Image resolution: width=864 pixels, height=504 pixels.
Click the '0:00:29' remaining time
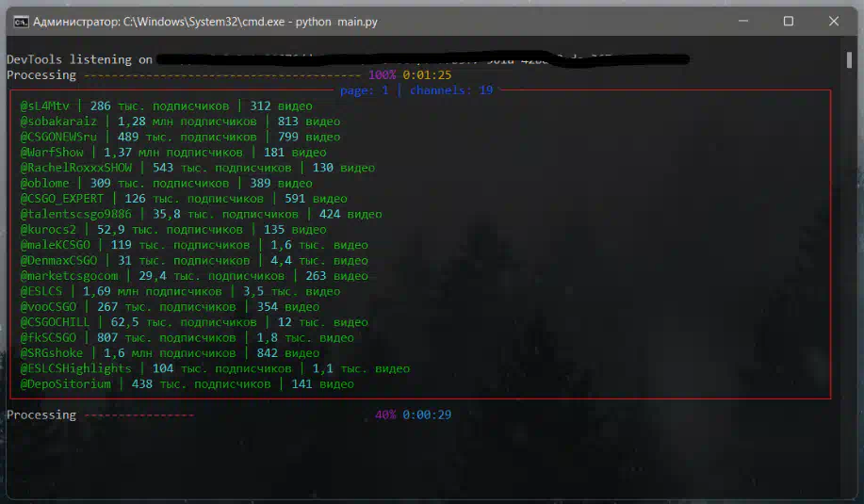[427, 415]
